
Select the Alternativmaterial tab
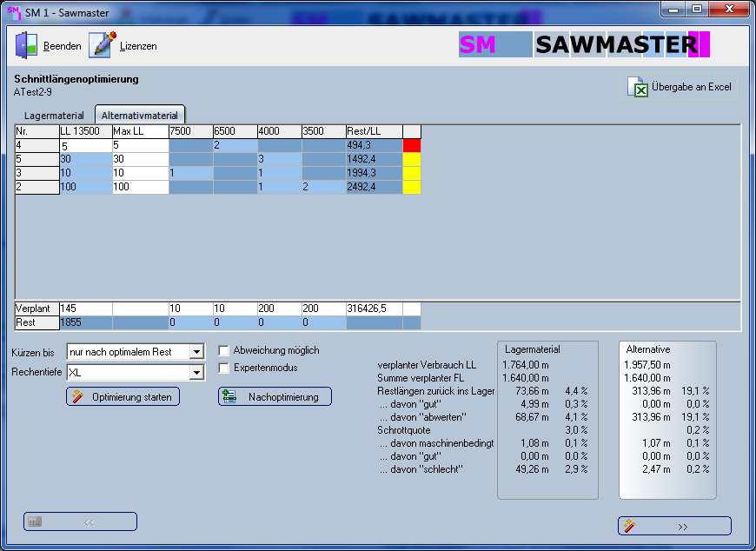140,116
